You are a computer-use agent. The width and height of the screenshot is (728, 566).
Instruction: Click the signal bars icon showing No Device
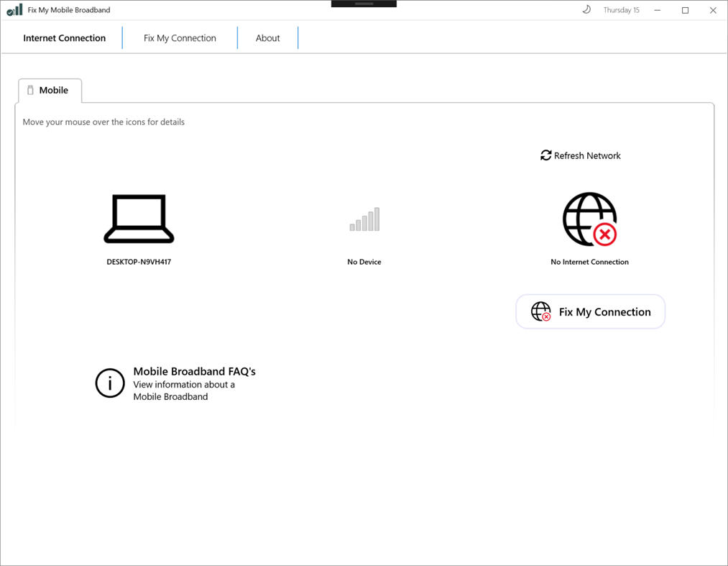[x=364, y=219]
